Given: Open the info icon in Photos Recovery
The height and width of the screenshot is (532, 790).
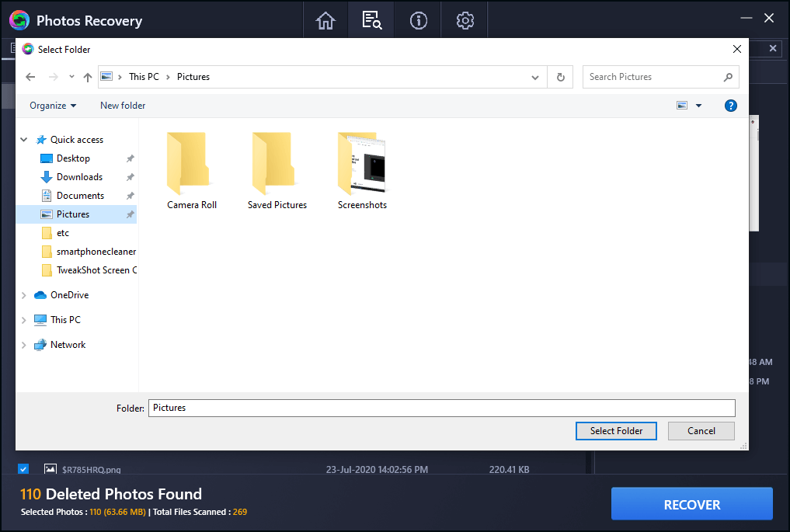Looking at the screenshot, I should coord(418,21).
